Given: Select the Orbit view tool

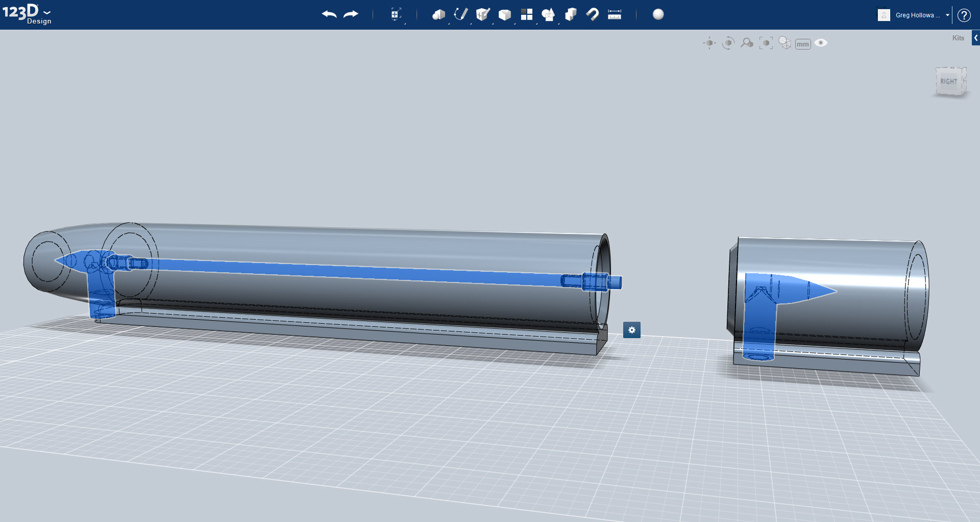Looking at the screenshot, I should (728, 43).
